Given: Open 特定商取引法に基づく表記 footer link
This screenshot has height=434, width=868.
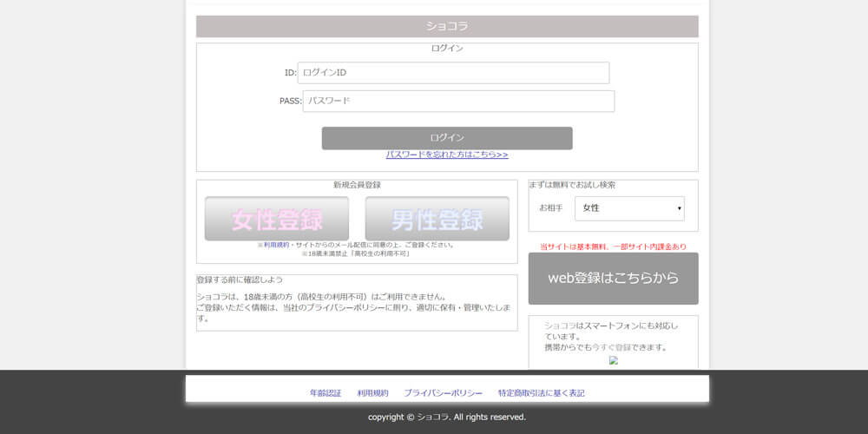Looking at the screenshot, I should pyautogui.click(x=541, y=393).
